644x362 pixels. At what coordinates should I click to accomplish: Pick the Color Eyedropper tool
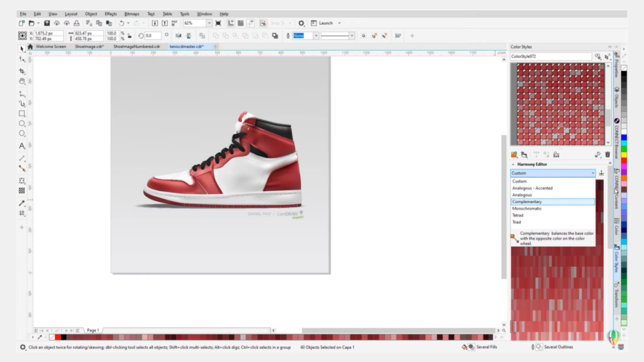[22, 203]
